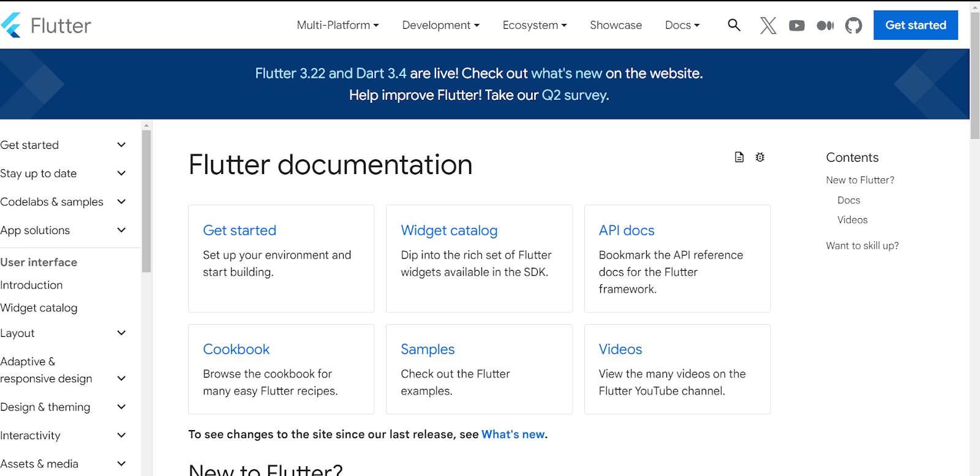
Task: Open the Cookbook card link
Action: coord(236,349)
